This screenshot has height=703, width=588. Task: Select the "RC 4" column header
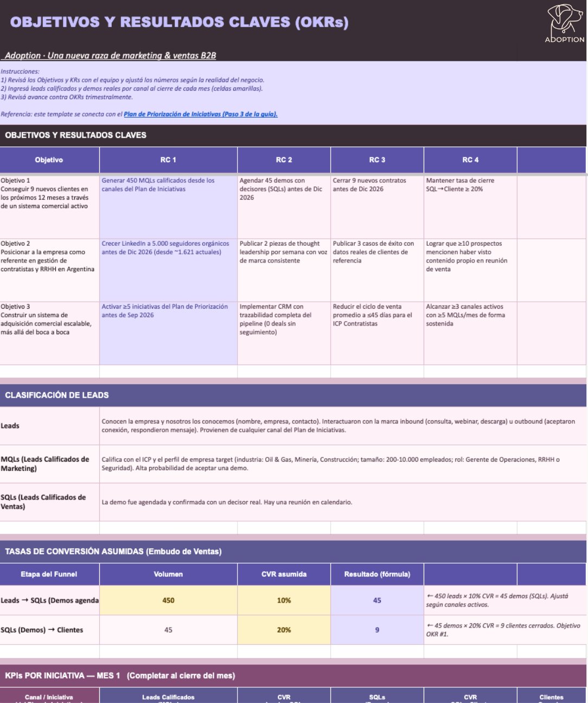470,160
